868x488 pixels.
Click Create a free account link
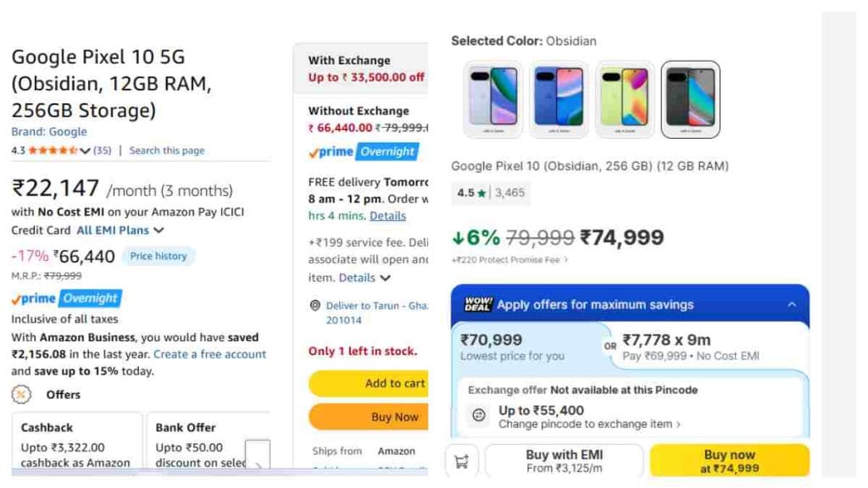210,354
